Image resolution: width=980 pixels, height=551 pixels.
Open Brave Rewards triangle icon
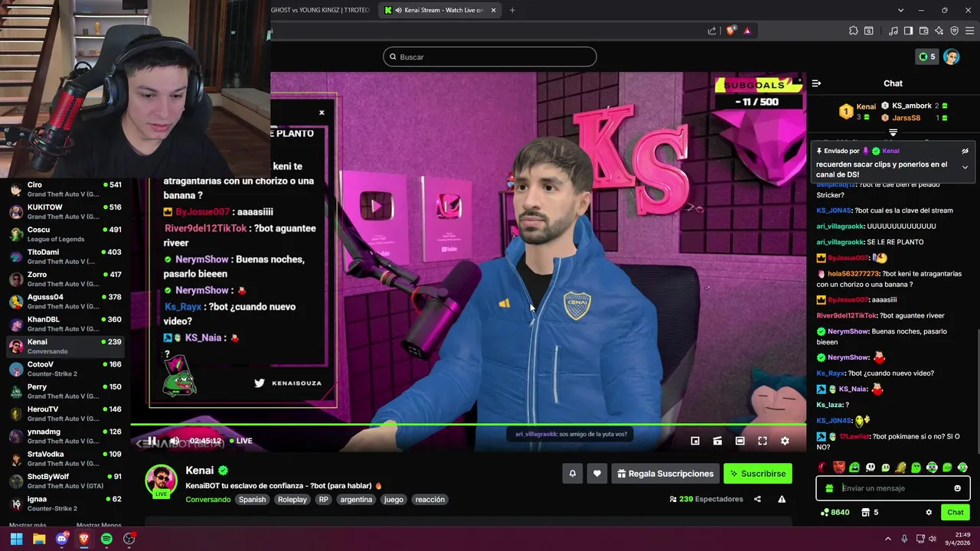[747, 31]
